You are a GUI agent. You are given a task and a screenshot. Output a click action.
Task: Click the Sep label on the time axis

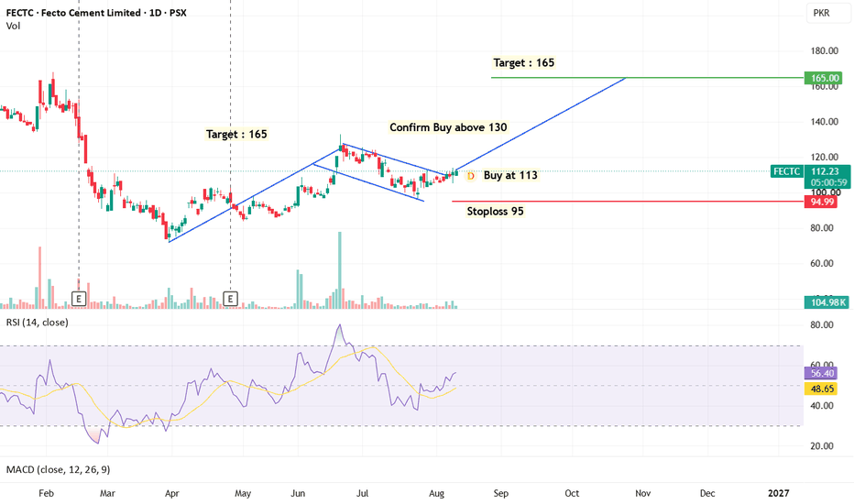tap(500, 493)
